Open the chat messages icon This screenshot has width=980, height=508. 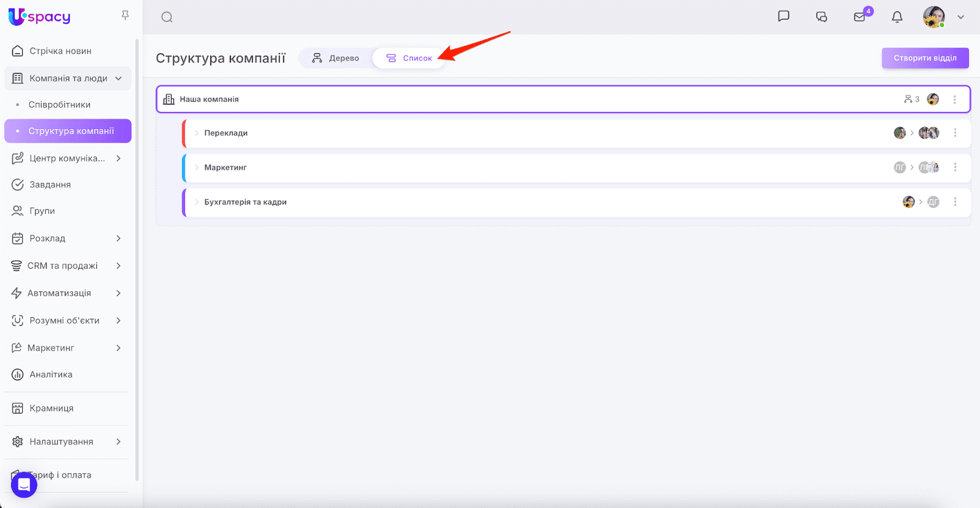(x=783, y=17)
